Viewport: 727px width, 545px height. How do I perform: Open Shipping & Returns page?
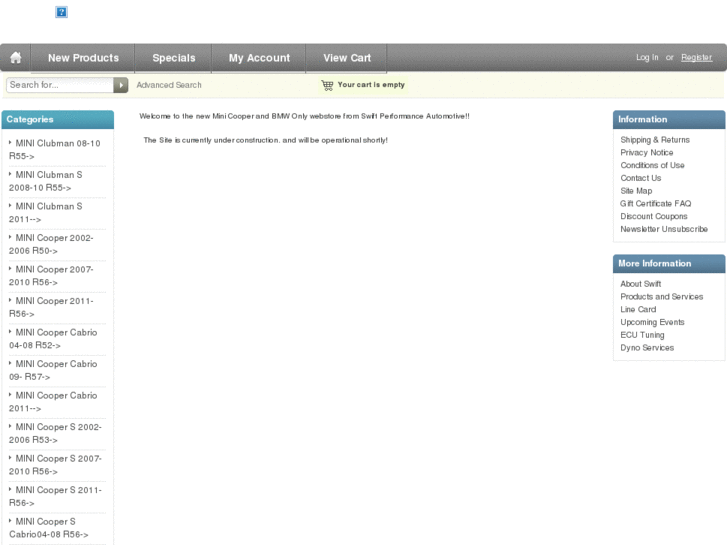pos(655,140)
